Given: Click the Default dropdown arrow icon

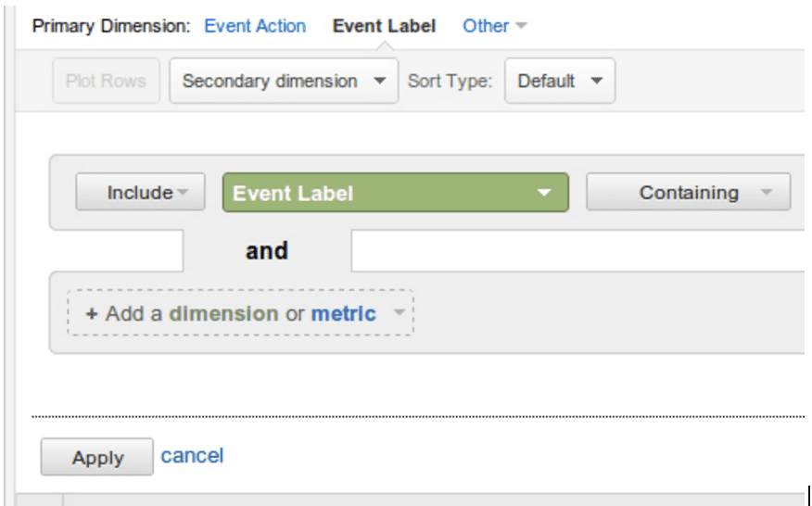Looking at the screenshot, I should (x=597, y=81).
